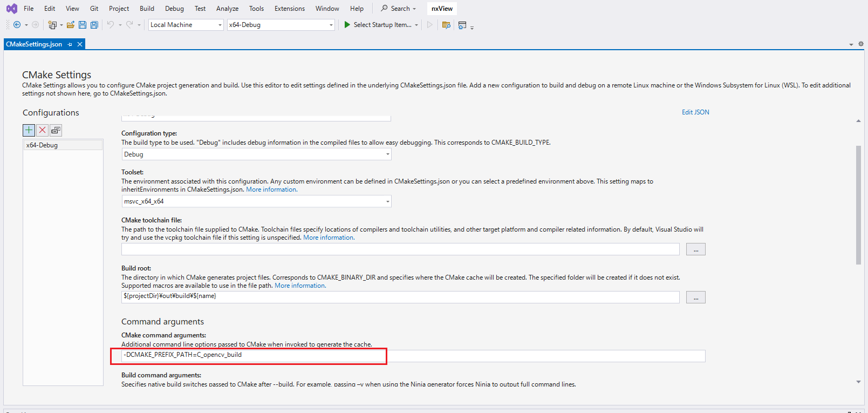Image resolution: width=868 pixels, height=413 pixels.
Task: Browse for the Build root directory
Action: point(696,297)
